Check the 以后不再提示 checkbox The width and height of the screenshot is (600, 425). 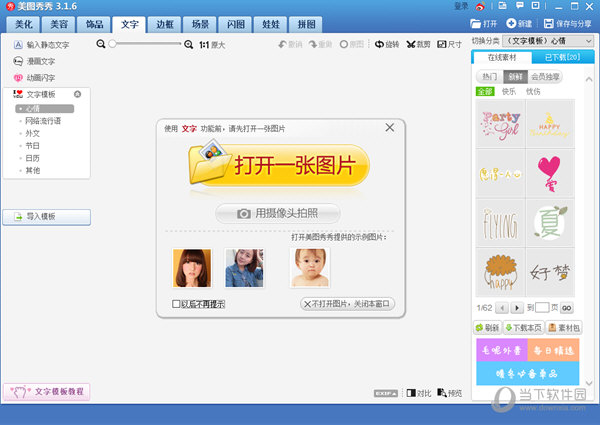point(176,304)
